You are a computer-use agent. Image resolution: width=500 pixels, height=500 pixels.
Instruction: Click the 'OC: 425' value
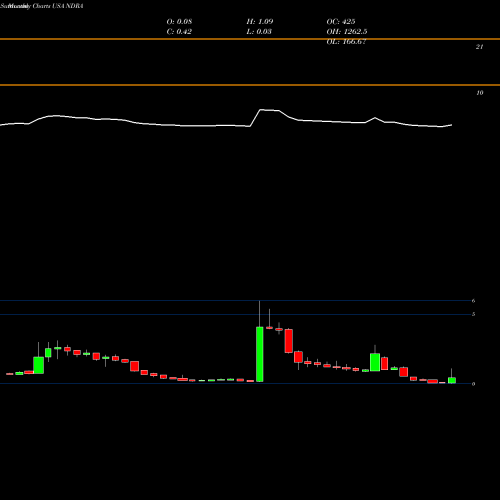pos(341,22)
